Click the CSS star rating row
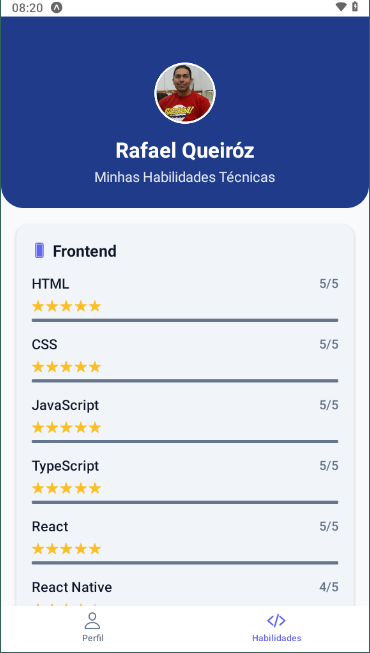Screen dimensions: 370x653 pos(67,367)
